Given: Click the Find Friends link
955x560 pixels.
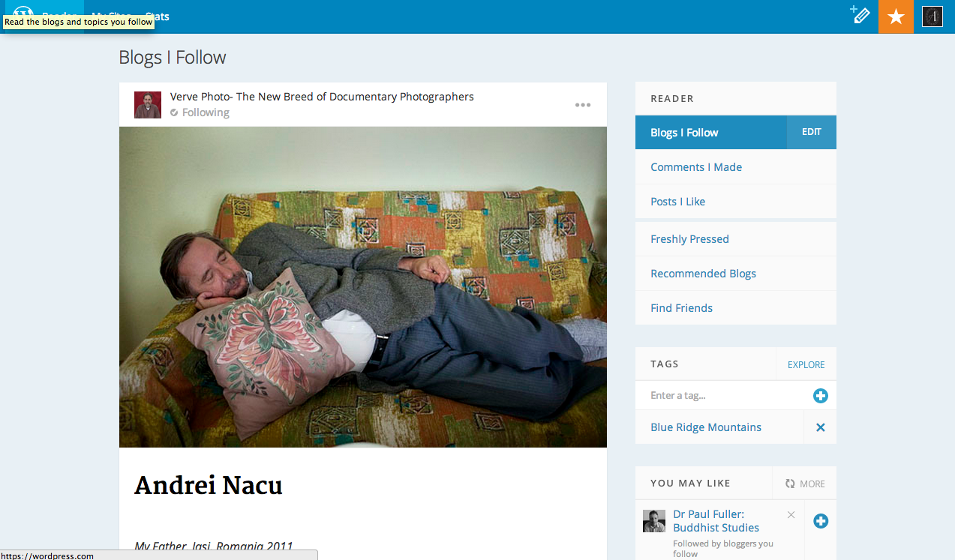Looking at the screenshot, I should tap(681, 308).
